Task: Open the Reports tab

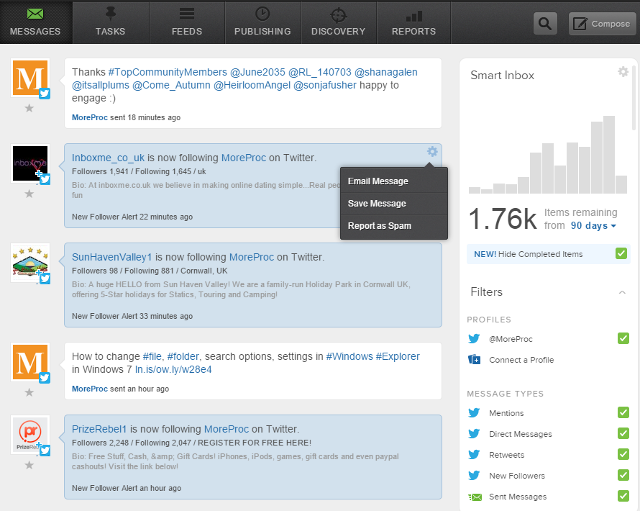Action: pyautogui.click(x=414, y=22)
